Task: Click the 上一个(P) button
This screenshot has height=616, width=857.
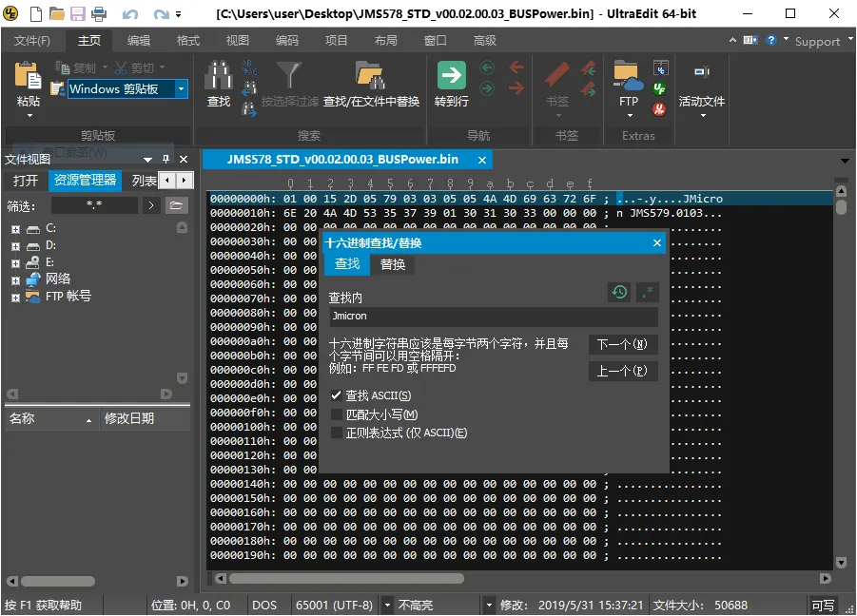Action: pyautogui.click(x=623, y=371)
